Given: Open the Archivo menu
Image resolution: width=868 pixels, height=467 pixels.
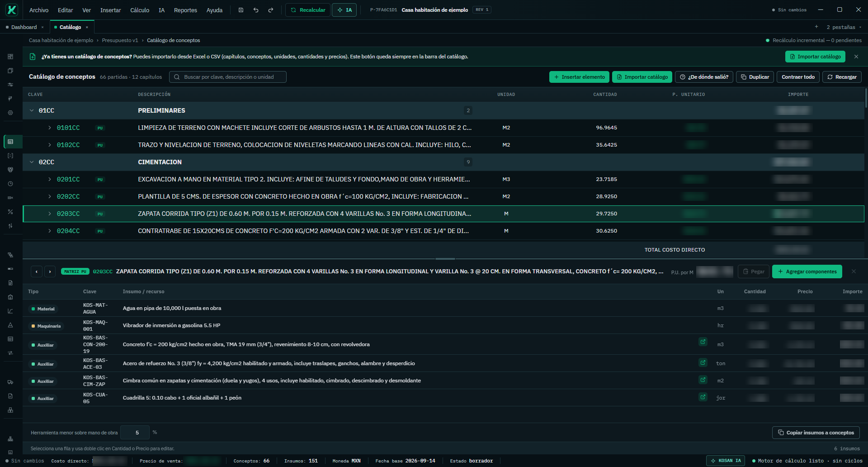Looking at the screenshot, I should point(39,10).
